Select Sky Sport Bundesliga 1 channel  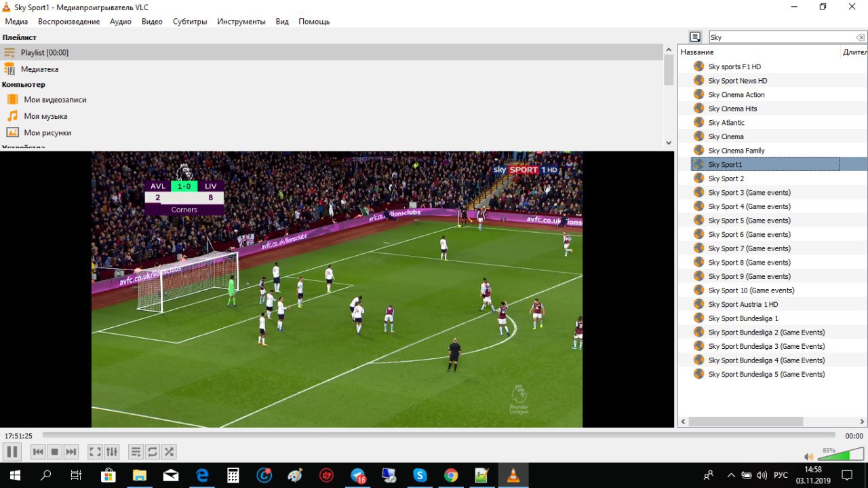click(x=743, y=318)
